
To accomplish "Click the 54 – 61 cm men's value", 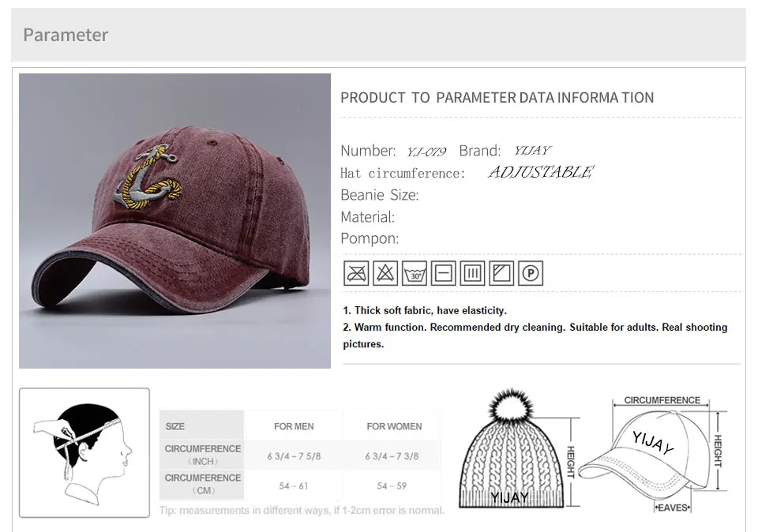I will 294,486.
